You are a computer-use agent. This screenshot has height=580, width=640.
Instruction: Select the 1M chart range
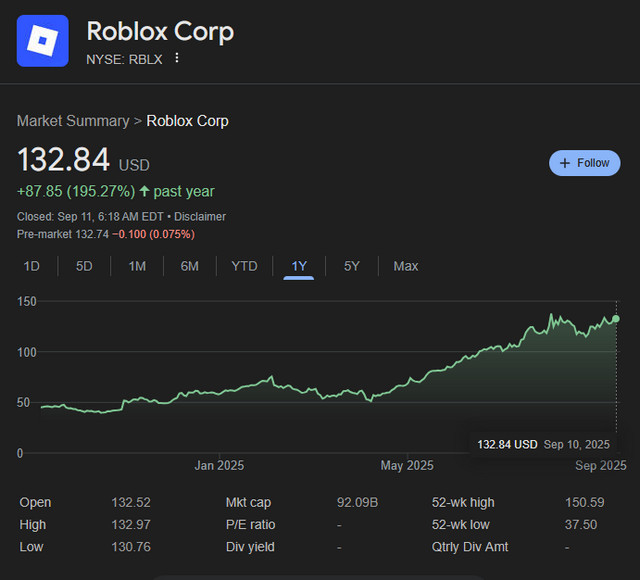137,266
